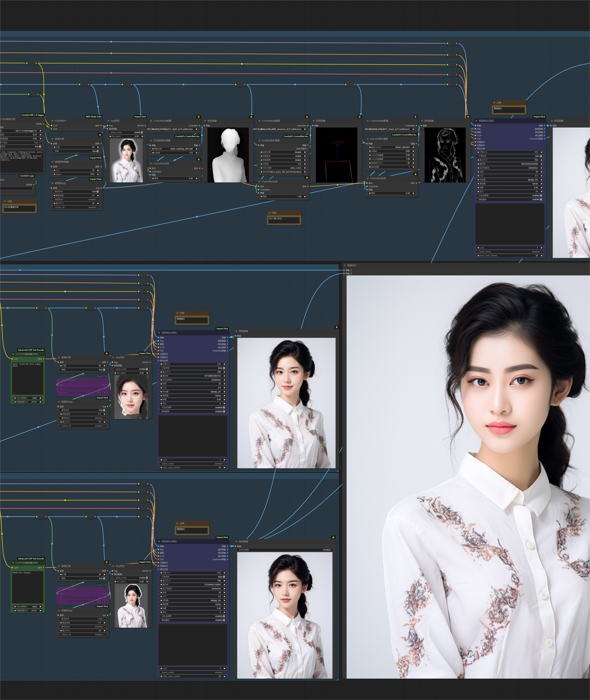Click fox badge above lineart ControlNet应用 node
Viewport: 590px width, 700px height.
pos(415,174)
